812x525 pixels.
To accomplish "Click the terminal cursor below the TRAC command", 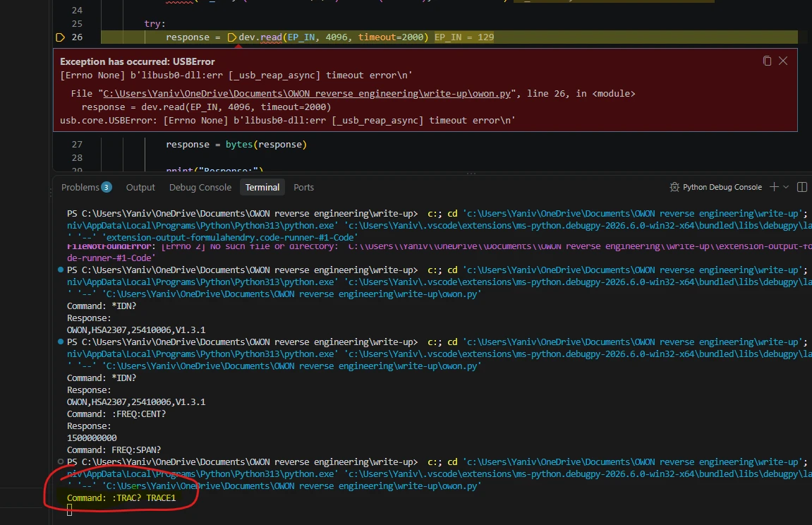I will click(x=69, y=510).
